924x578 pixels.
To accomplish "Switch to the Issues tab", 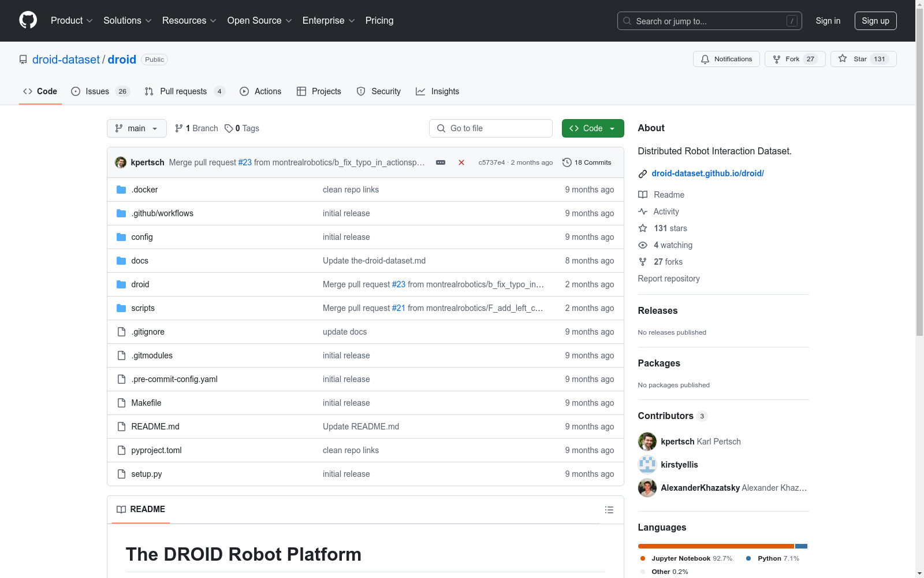I will click(100, 91).
